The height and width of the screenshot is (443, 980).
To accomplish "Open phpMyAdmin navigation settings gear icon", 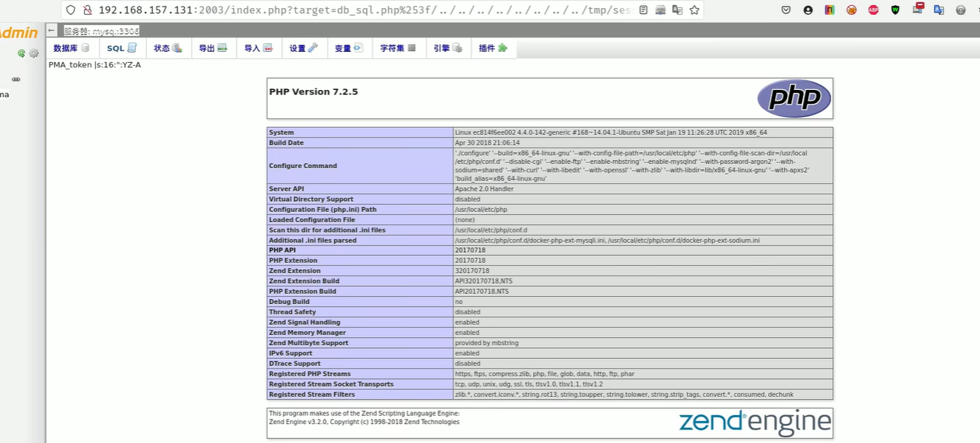I will click(34, 53).
